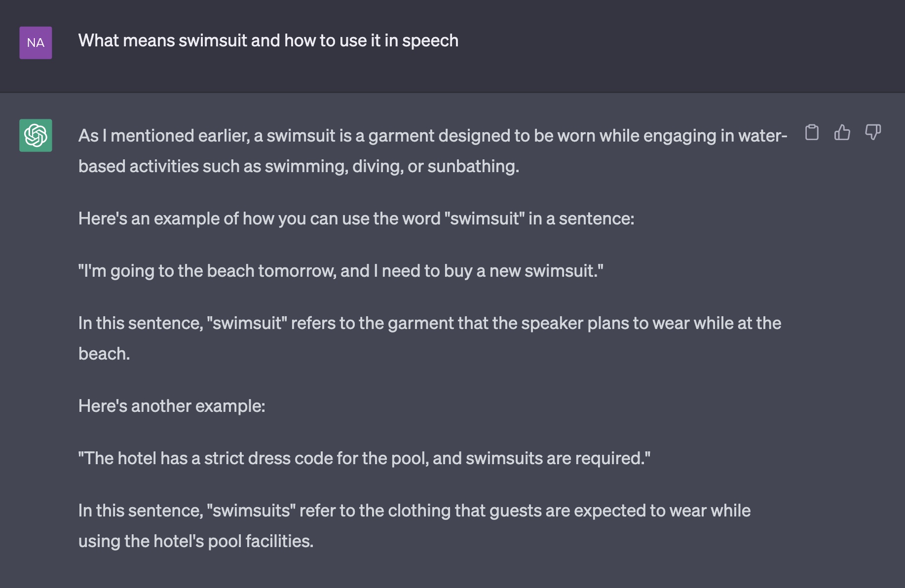Click the purple NA user avatar
The width and height of the screenshot is (905, 588).
[36, 43]
